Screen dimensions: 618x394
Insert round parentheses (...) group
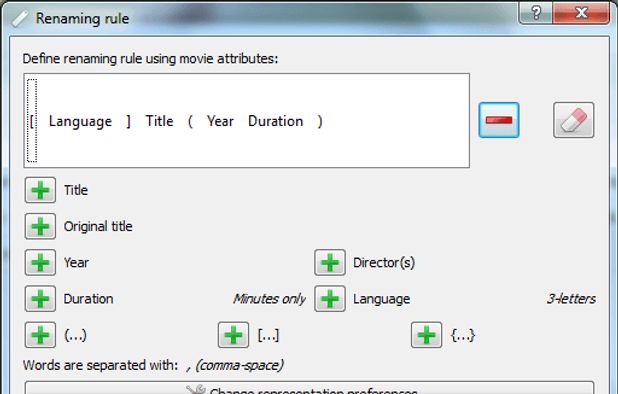click(x=40, y=335)
